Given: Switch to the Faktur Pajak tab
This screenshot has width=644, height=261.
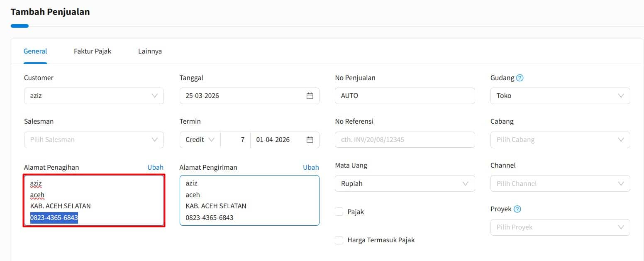Looking at the screenshot, I should 93,51.
